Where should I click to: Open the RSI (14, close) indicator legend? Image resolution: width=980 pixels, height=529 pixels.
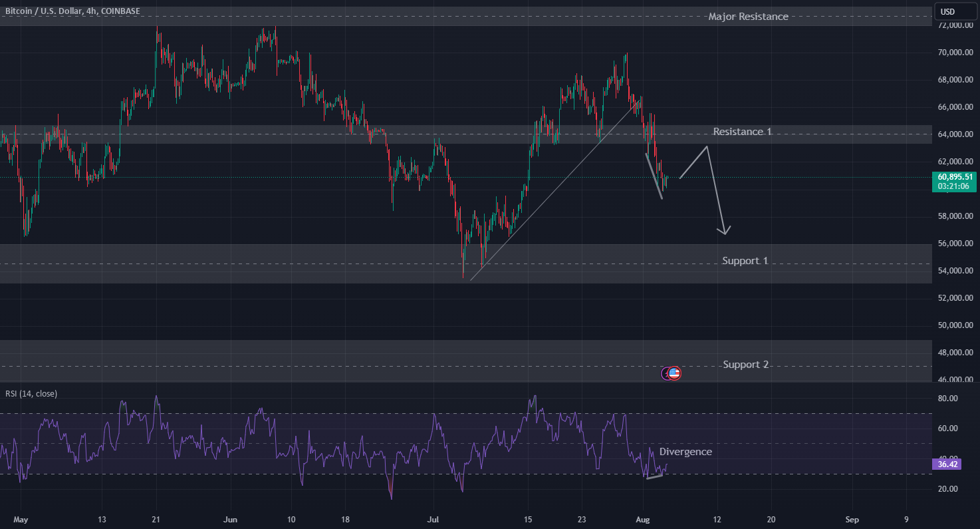point(31,393)
